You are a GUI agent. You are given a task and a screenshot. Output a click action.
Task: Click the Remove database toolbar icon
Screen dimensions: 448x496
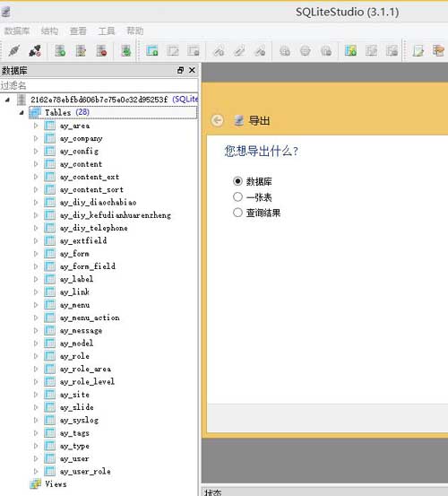[101, 50]
